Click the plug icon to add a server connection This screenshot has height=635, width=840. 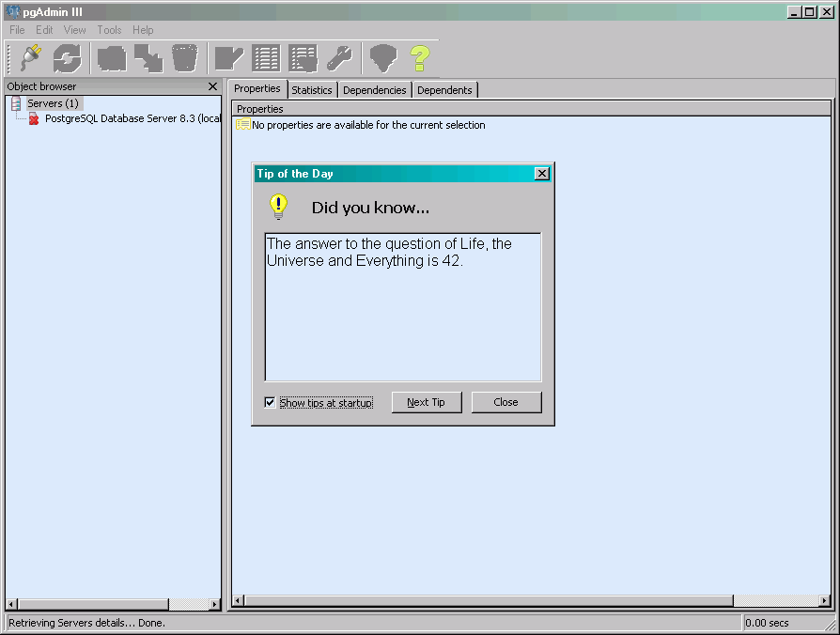[31, 58]
